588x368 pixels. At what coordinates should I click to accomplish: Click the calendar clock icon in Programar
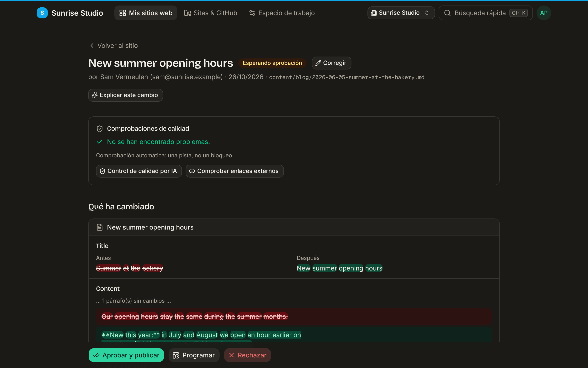176,355
